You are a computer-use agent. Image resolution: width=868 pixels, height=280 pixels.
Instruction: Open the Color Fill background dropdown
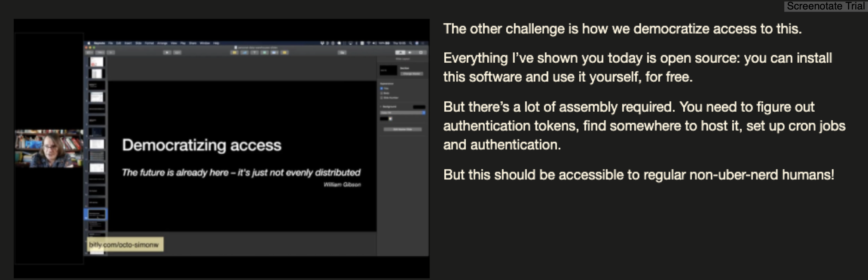click(403, 113)
